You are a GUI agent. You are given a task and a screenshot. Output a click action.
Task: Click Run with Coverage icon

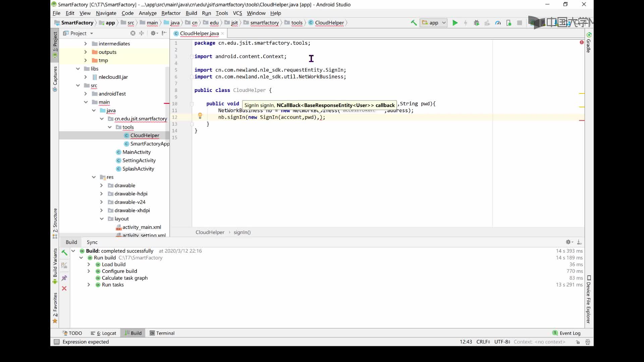click(487, 23)
